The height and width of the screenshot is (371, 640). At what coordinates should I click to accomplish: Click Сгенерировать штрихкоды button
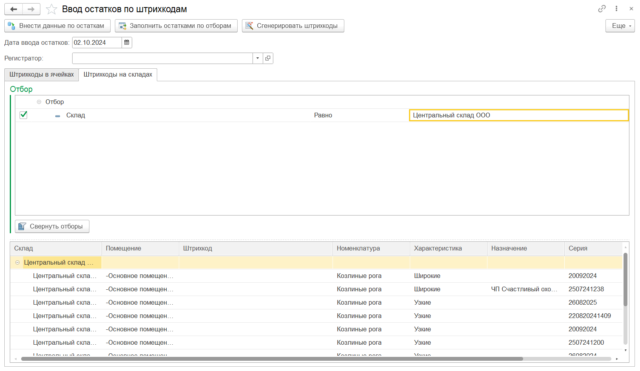293,26
